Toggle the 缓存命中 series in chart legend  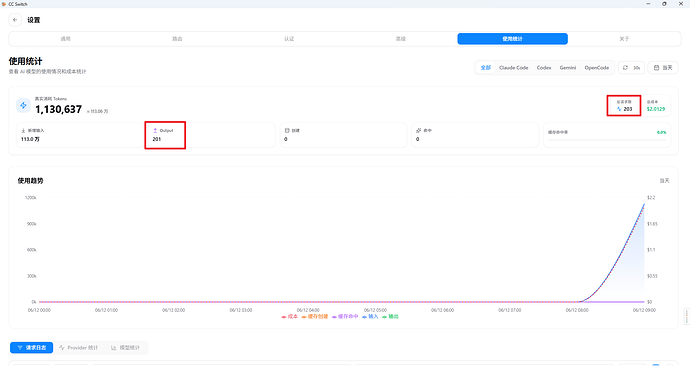pos(345,316)
